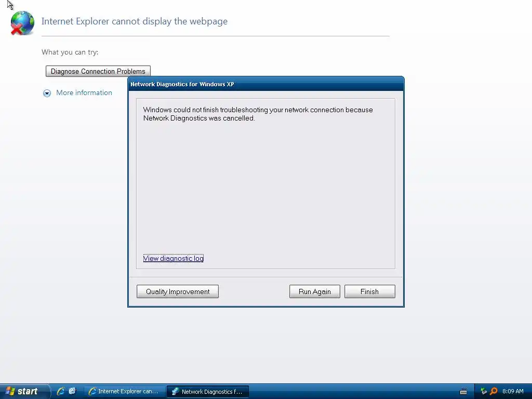Image resolution: width=532 pixels, height=399 pixels.
Task: Expand the More information section
Action: coord(47,93)
